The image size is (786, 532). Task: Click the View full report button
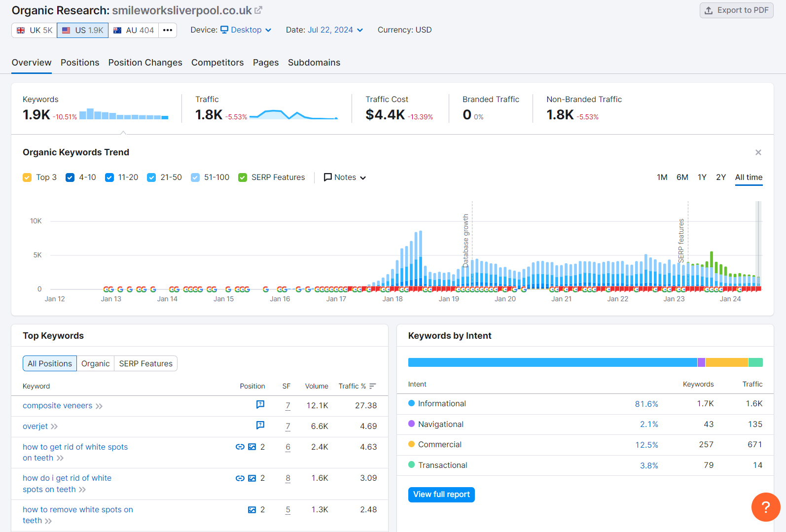(441, 495)
